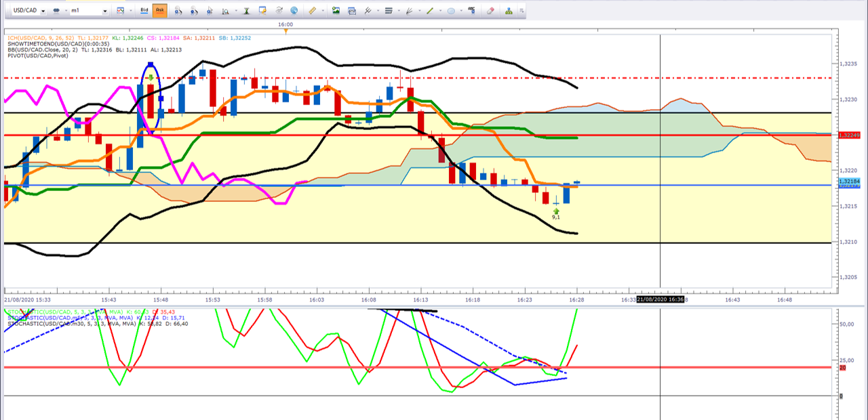Click the red 1,32249 price tag
Image resolution: width=868 pixels, height=420 pixels.
coord(849,135)
